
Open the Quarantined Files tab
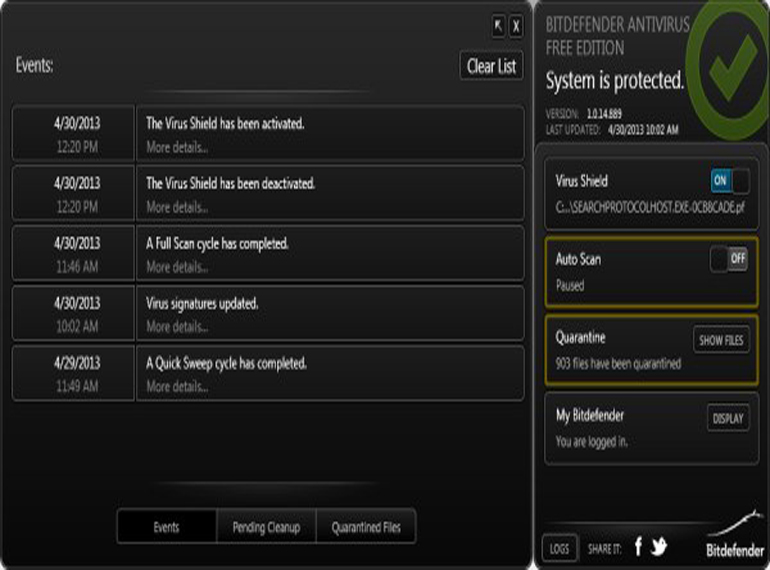366,527
